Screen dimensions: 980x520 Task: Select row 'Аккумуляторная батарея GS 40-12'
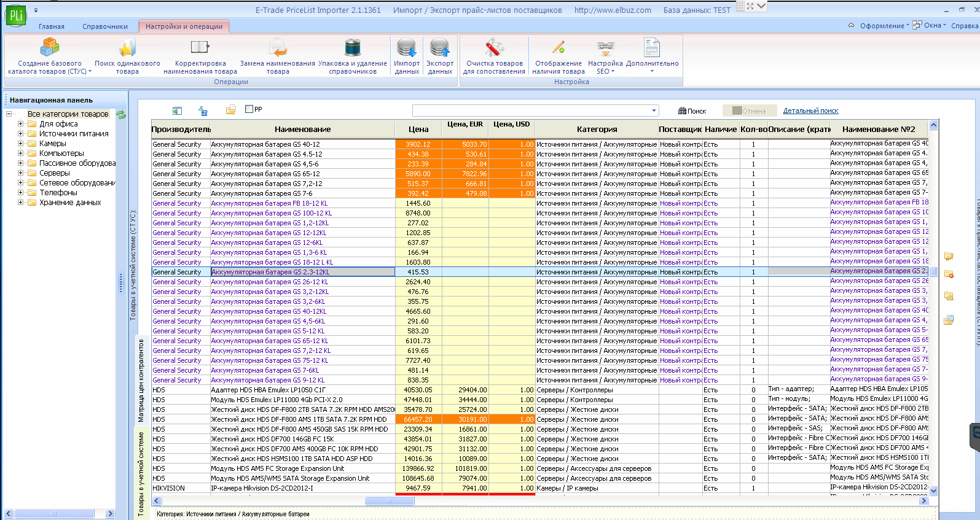(x=540, y=144)
